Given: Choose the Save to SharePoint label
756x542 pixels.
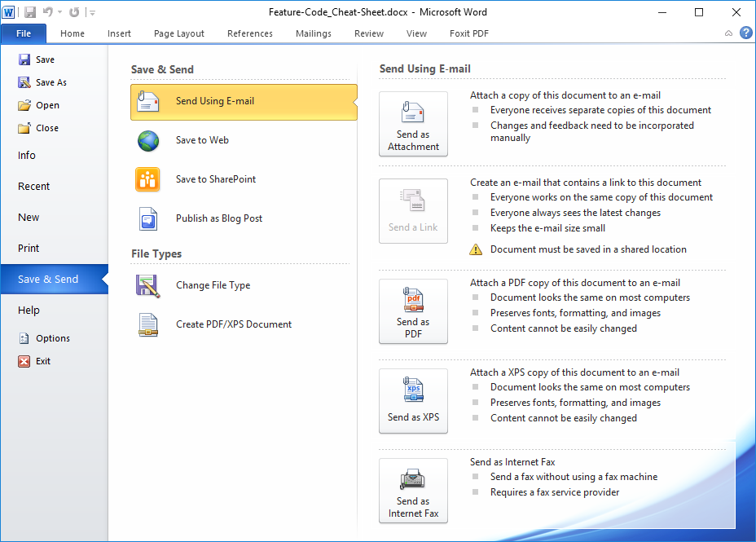Looking at the screenshot, I should coord(216,178).
